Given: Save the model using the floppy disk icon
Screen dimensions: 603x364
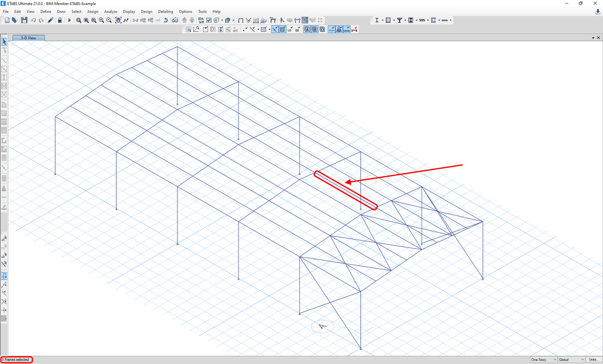Looking at the screenshot, I should click(x=24, y=20).
